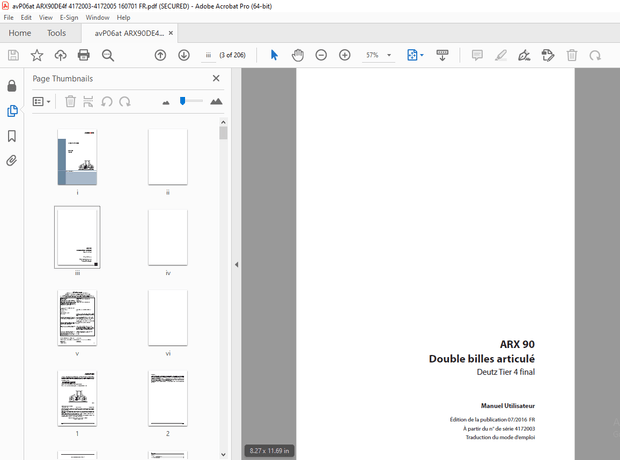Reduce thumbnail size small mountain icon
Screen dimensions: 620x460
pyautogui.click(x=166, y=102)
